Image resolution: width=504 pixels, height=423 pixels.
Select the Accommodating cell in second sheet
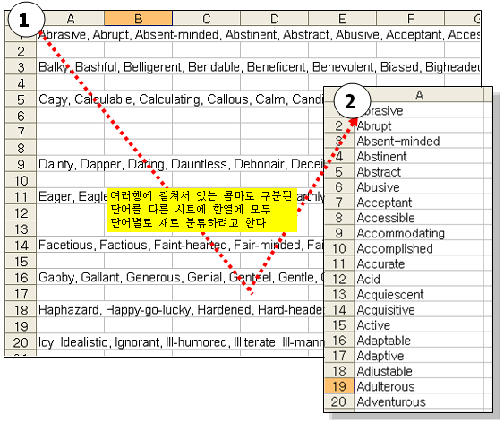419,233
